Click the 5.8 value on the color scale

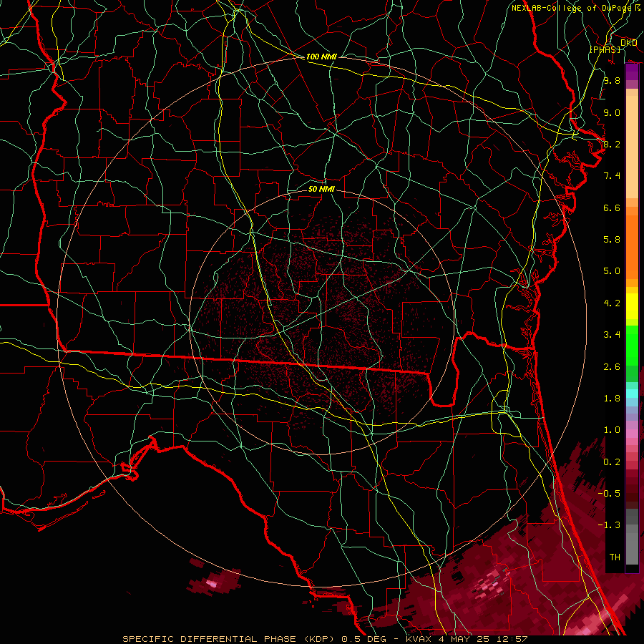[612, 240]
